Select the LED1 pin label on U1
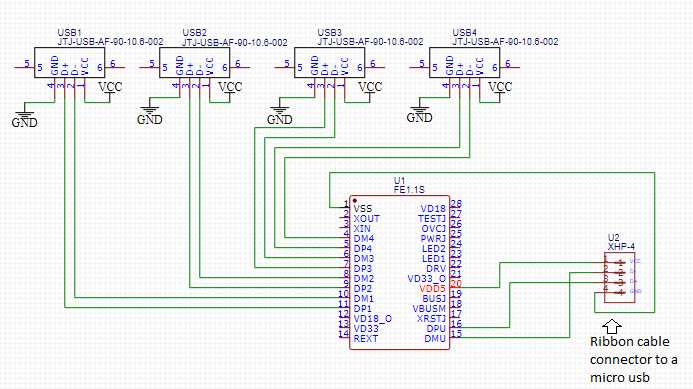The image size is (693, 389). coord(434,259)
